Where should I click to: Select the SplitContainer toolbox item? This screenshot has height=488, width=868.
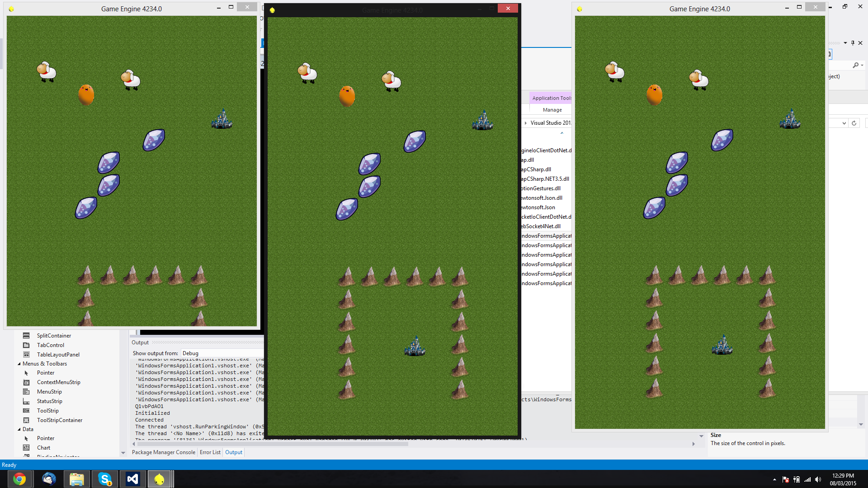[x=54, y=336]
